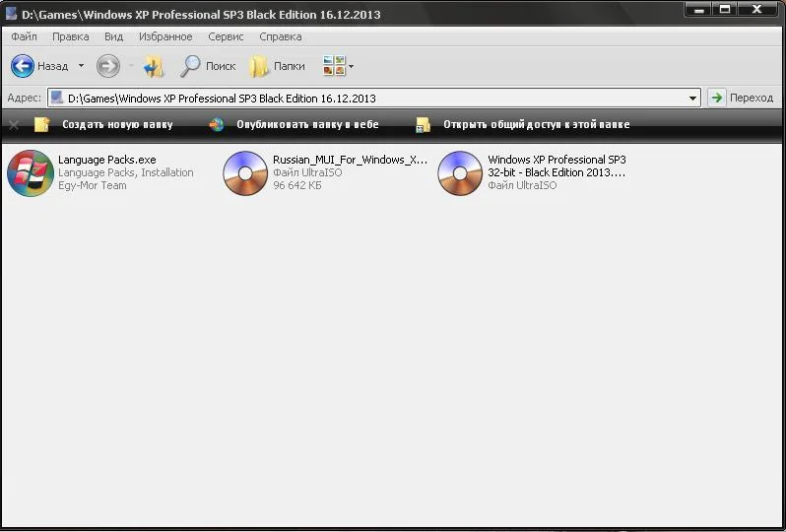Click Открыть общий доступ к этой папке

[x=537, y=124]
